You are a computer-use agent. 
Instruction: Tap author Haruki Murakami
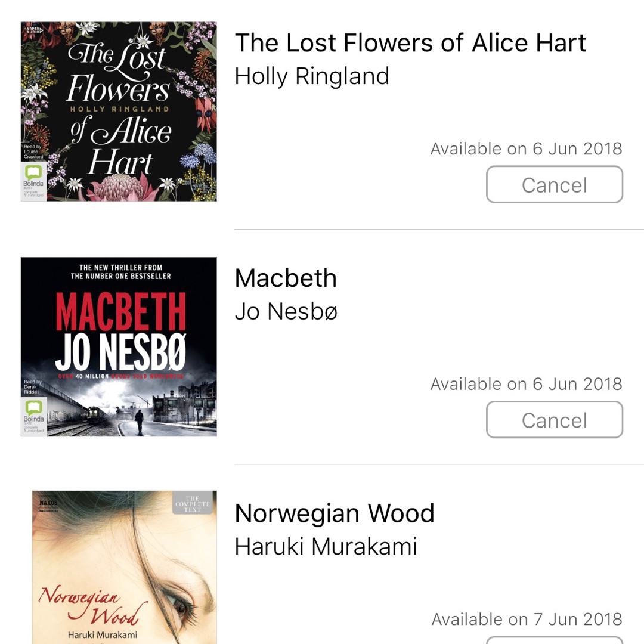coord(326,547)
